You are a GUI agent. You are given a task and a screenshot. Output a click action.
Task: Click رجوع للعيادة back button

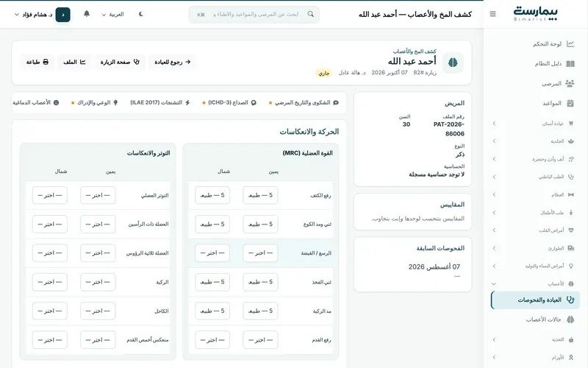tap(172, 62)
